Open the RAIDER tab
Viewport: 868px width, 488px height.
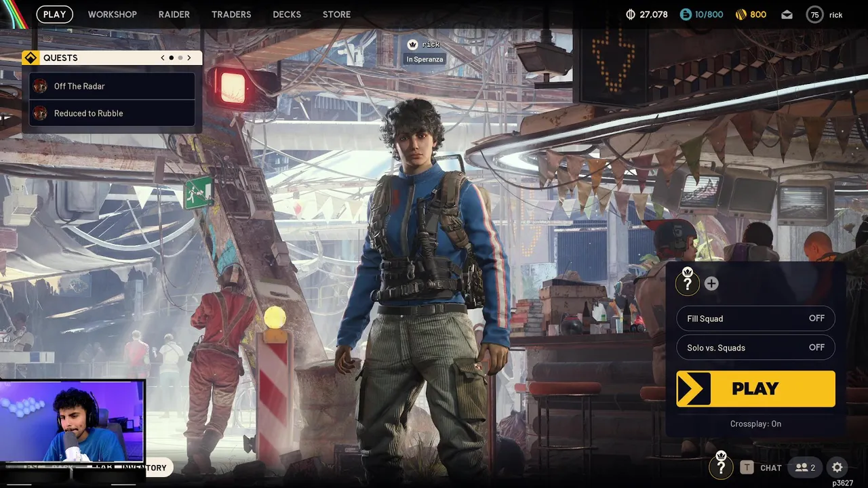pos(174,14)
